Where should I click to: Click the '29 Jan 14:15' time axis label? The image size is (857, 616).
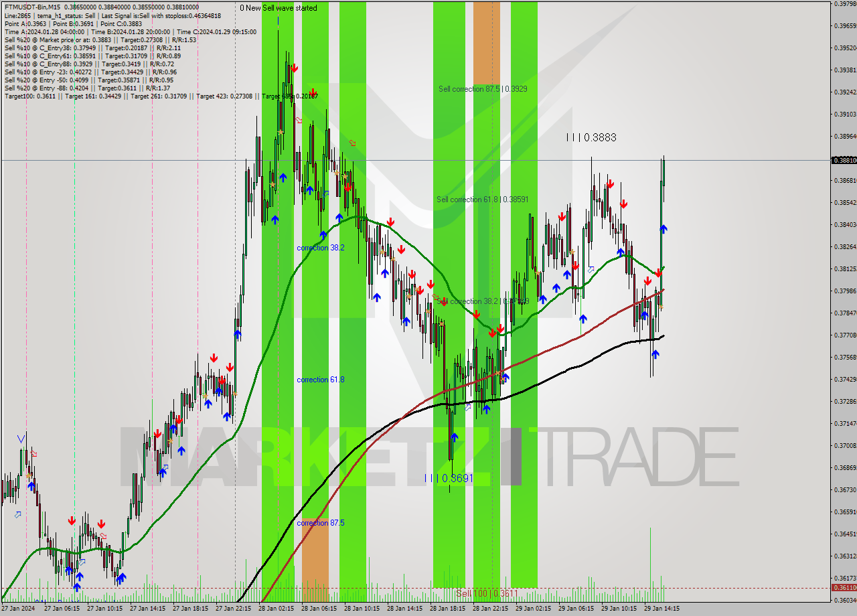(661, 609)
